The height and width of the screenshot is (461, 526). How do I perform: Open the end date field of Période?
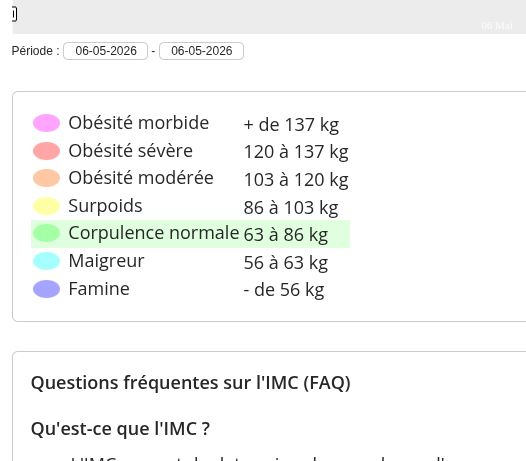201,51
